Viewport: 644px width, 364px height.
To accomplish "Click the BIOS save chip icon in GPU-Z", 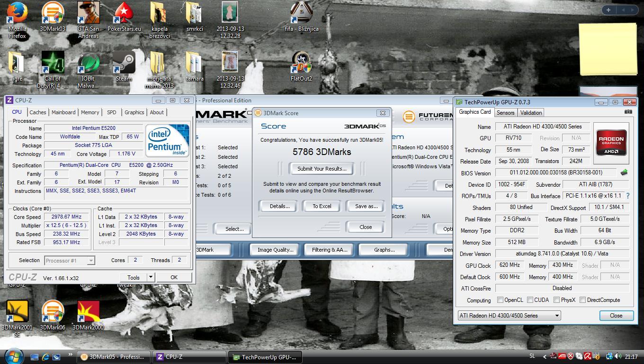I will tap(624, 173).
